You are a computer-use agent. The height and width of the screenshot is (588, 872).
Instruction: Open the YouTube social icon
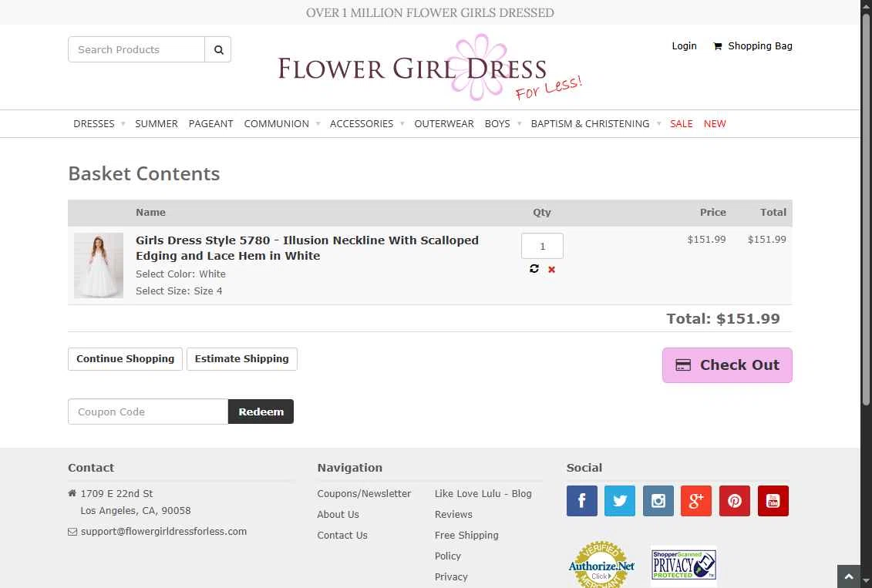coord(773,501)
